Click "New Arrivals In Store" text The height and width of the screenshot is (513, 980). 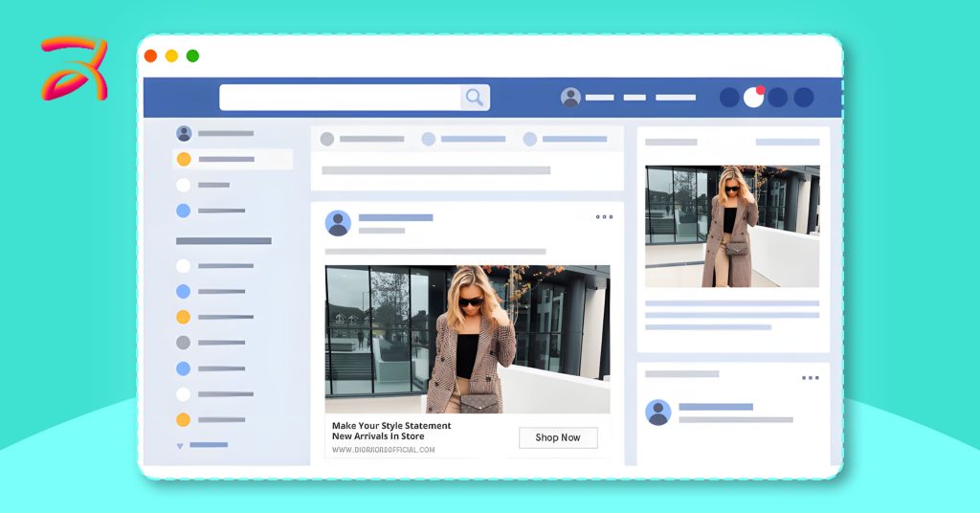(378, 436)
